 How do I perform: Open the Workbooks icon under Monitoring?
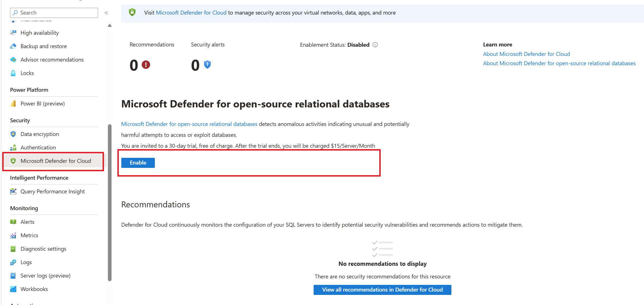coord(13,289)
